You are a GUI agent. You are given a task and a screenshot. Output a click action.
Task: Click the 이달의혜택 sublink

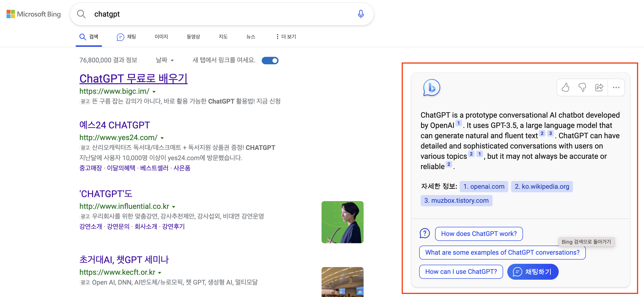[x=121, y=168]
